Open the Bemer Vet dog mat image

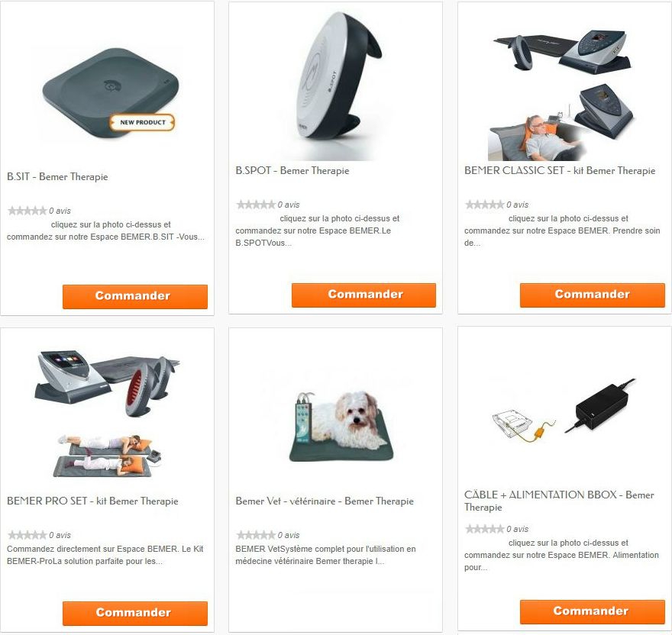point(341,427)
